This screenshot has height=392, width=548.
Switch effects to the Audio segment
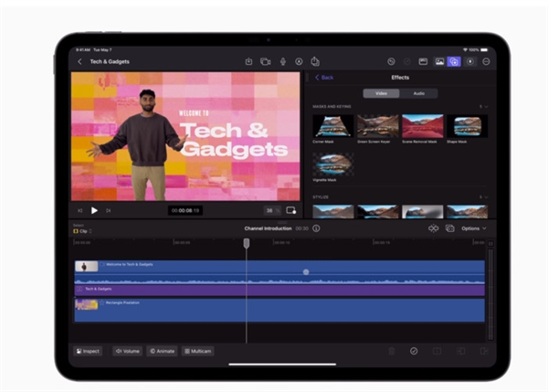(418, 93)
